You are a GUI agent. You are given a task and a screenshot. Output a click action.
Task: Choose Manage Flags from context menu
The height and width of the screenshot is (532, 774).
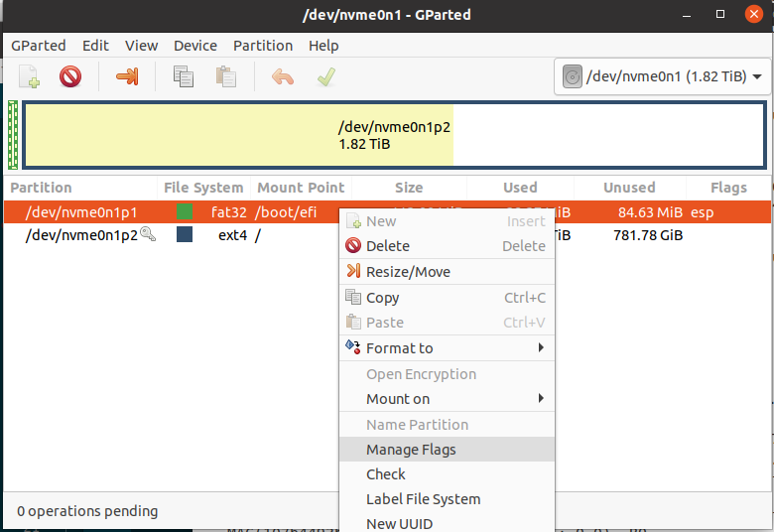coord(411,450)
